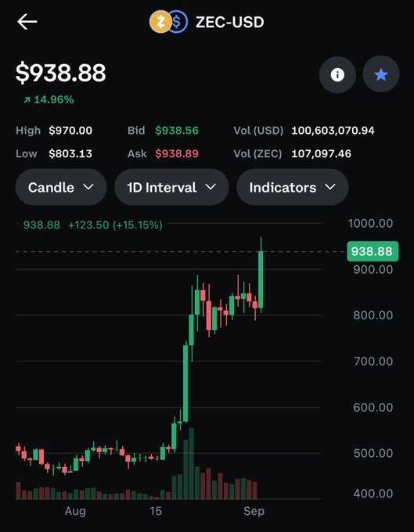Tap the 400.00 price axis label
The image size is (414, 532).
373,494
